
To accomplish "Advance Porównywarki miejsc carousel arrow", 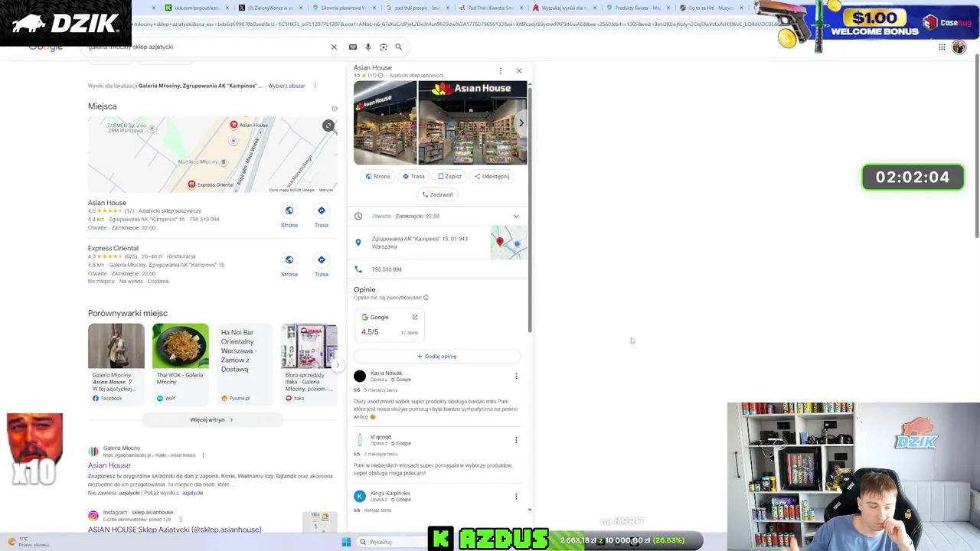I will tap(338, 364).
